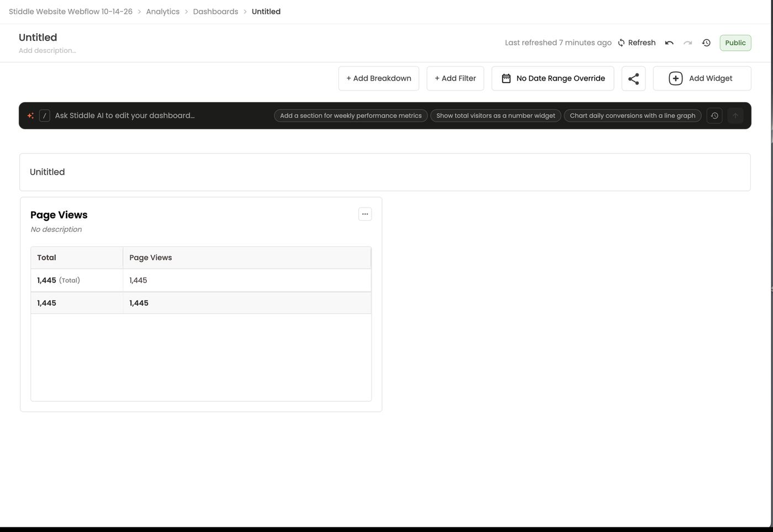Select chart daily conversions suggestion chip
Image resolution: width=773 pixels, height=532 pixels.
pyautogui.click(x=633, y=115)
